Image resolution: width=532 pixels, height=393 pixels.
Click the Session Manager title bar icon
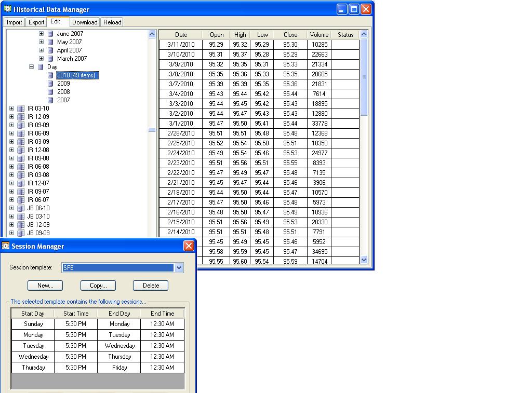tap(6, 246)
